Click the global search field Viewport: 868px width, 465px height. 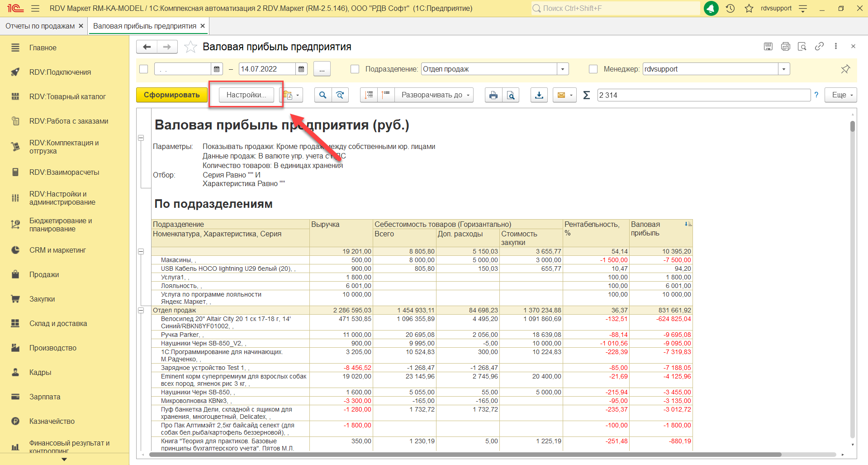(x=615, y=8)
